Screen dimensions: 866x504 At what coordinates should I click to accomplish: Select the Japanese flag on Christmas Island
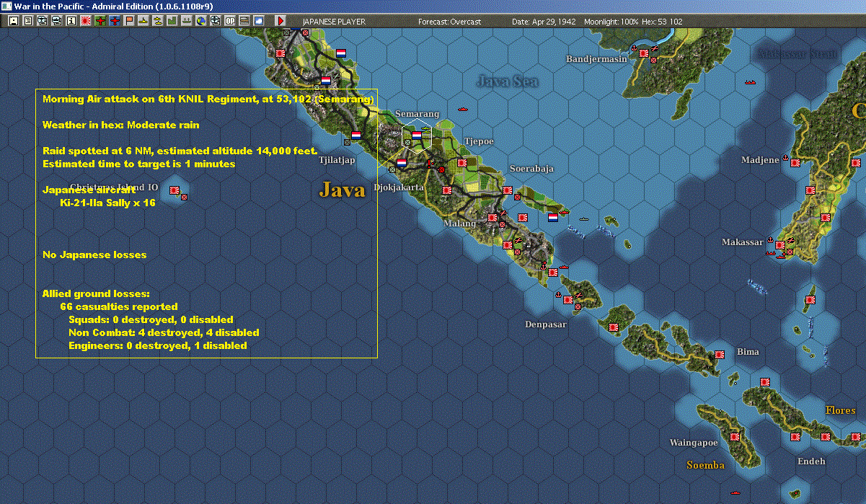click(174, 190)
